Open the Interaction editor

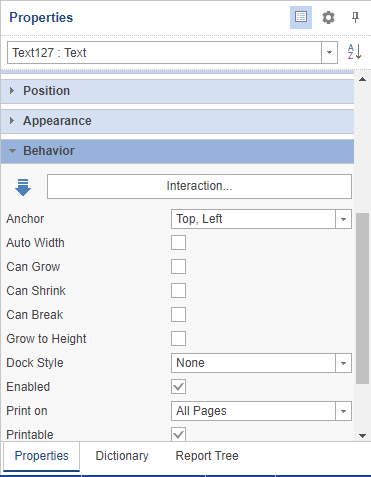[x=199, y=186]
